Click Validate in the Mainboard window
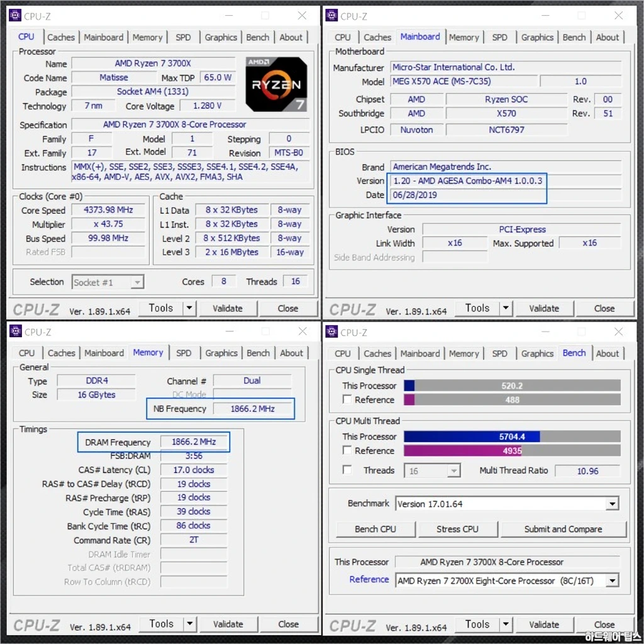The image size is (644, 644). click(x=544, y=308)
